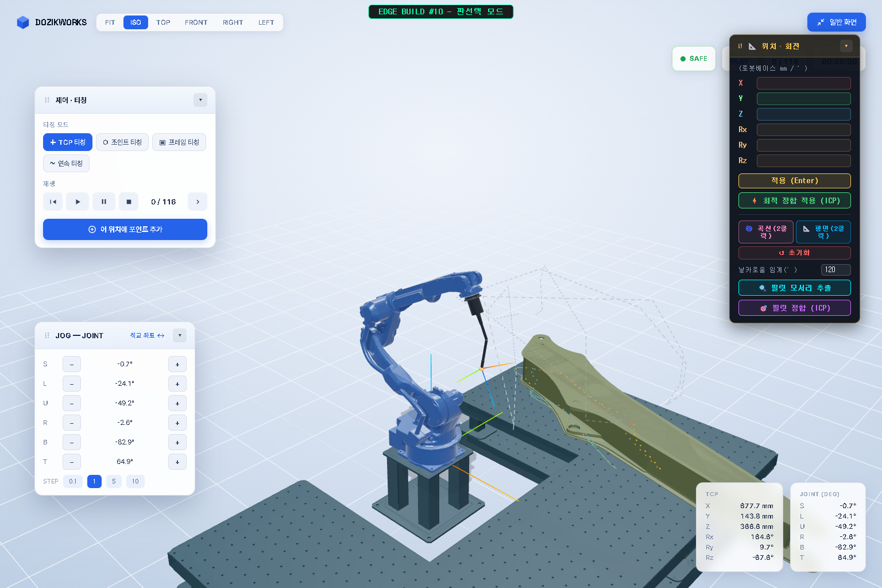The width and height of the screenshot is (882, 588).
Task: Collapse the JOG — JOINT panel
Action: (180, 335)
